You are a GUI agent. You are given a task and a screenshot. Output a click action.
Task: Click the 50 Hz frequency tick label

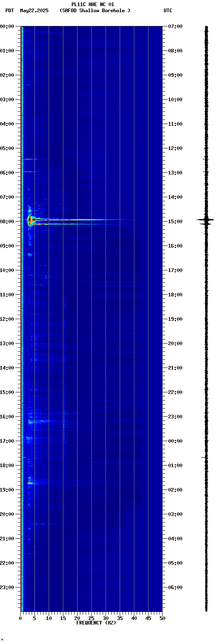click(162, 618)
